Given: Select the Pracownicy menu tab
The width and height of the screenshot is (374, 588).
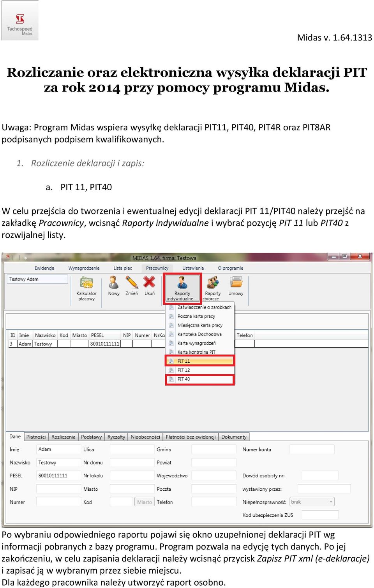Looking at the screenshot, I should pos(157,268).
